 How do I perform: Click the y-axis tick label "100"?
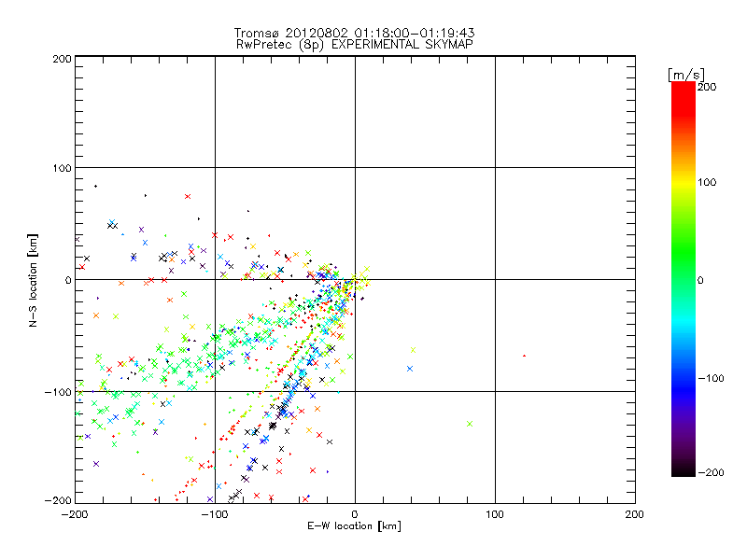[63, 168]
